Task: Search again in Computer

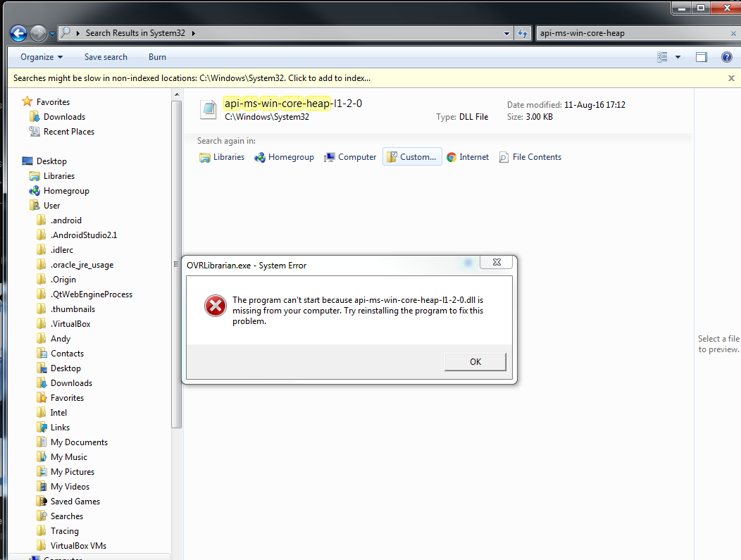Action: coord(350,157)
